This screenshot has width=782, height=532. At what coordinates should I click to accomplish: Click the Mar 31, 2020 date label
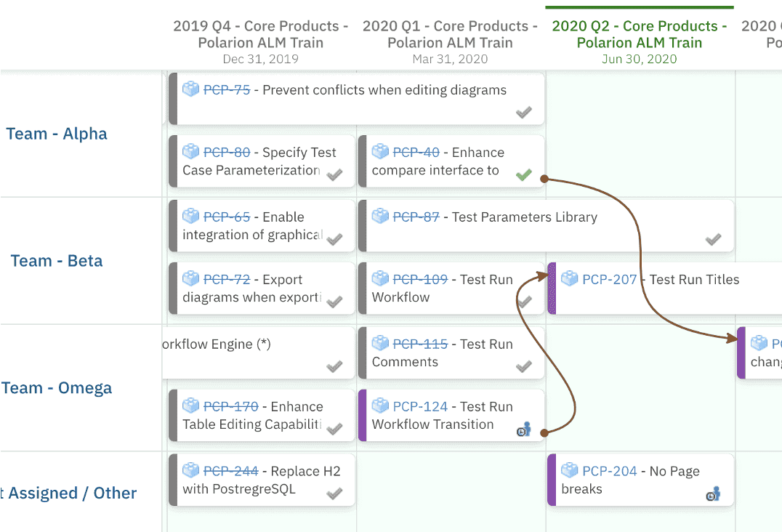coord(450,59)
